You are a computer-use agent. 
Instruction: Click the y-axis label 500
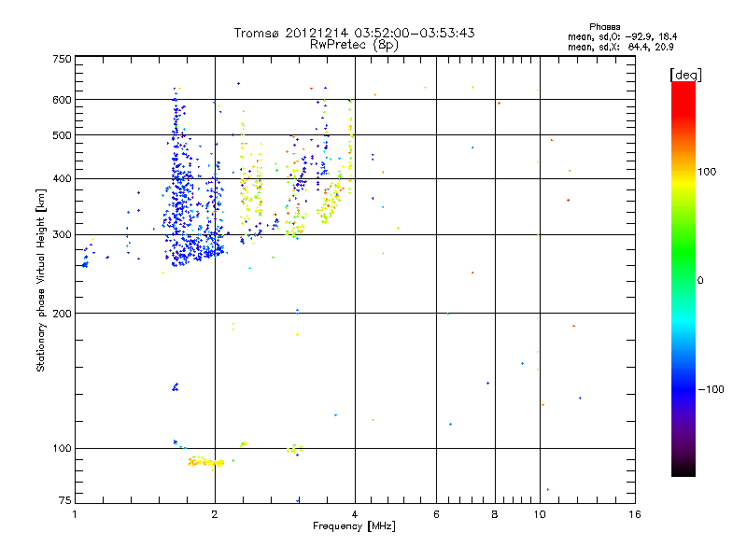(63, 135)
